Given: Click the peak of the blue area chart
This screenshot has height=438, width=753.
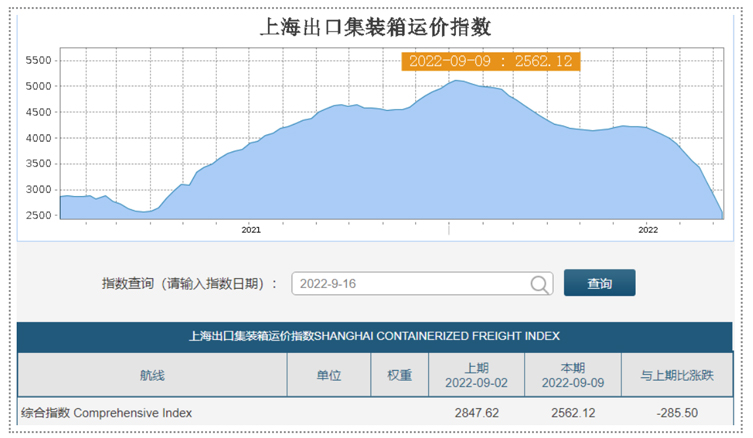Looking at the screenshot, I should [456, 81].
